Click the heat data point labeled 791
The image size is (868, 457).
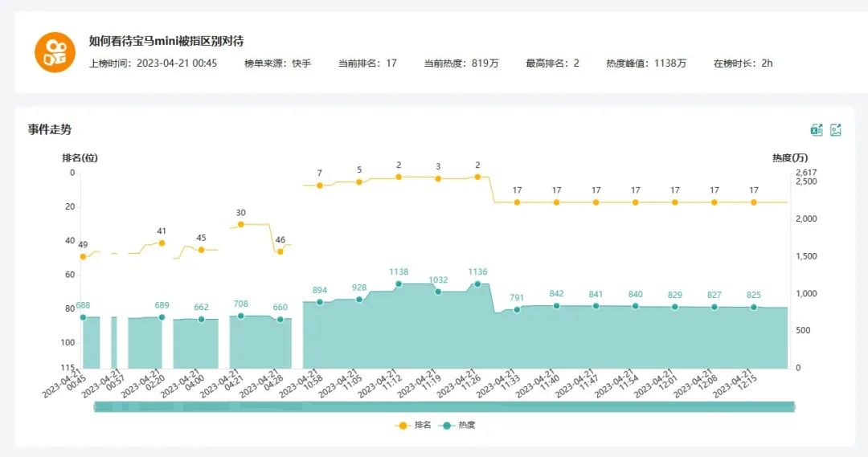(x=517, y=309)
